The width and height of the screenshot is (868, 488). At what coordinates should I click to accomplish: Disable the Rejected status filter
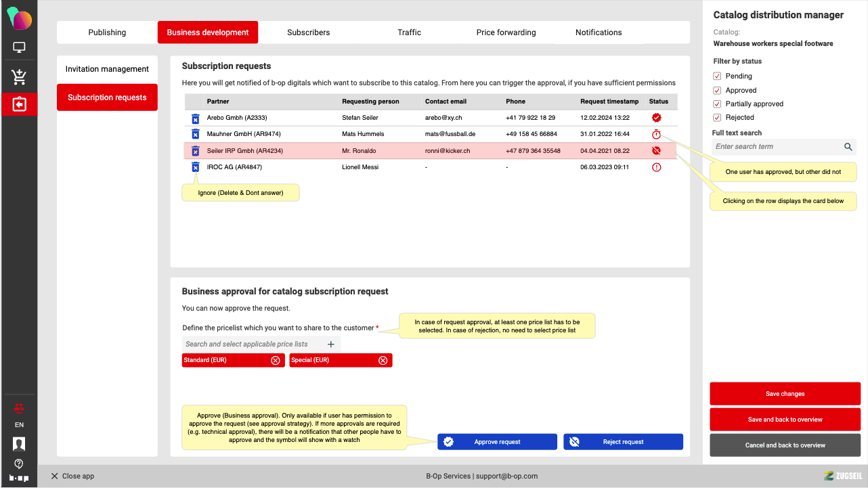click(x=717, y=118)
